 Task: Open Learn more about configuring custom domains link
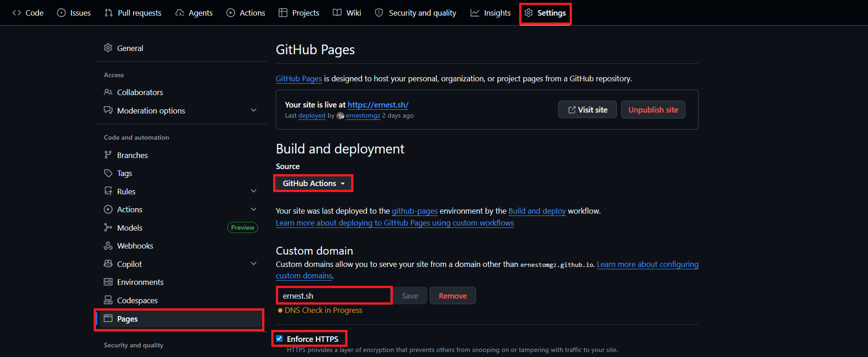point(647,264)
